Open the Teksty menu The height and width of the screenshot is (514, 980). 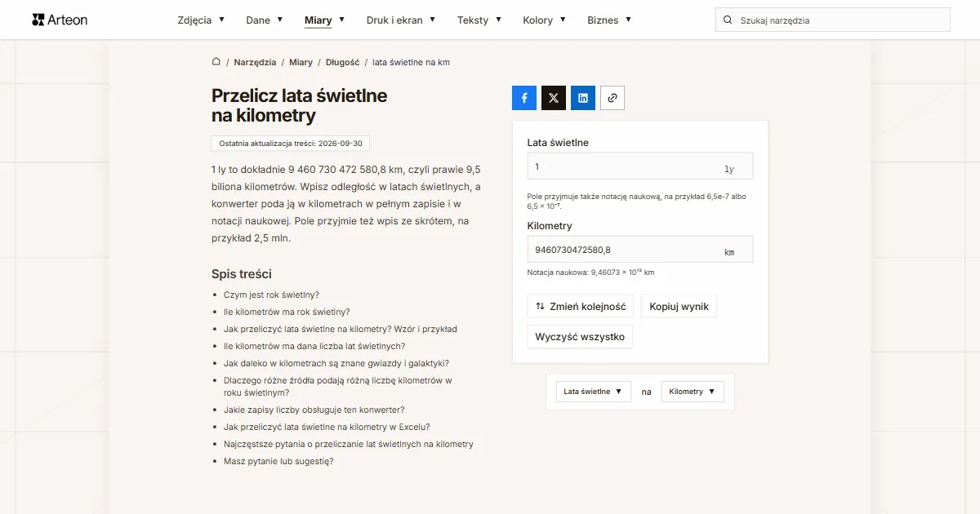[479, 20]
